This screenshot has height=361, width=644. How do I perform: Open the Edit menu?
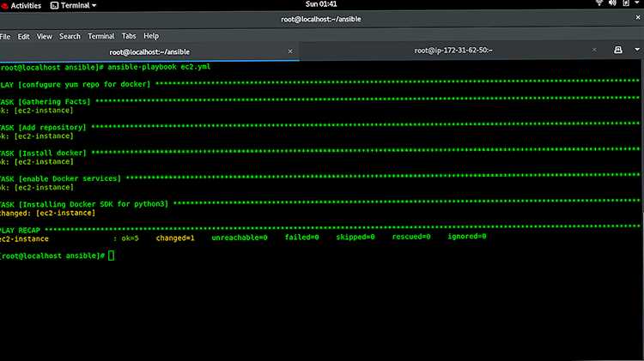pyautogui.click(x=23, y=37)
